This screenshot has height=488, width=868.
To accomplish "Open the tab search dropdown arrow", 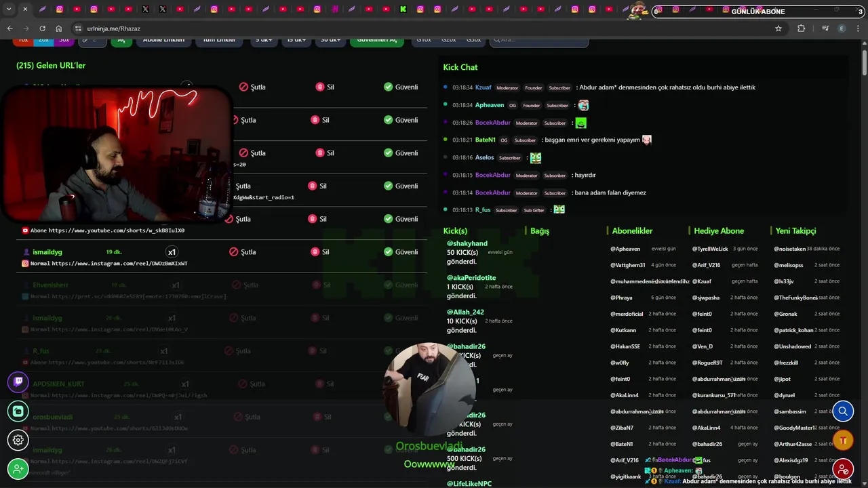I will [9, 9].
